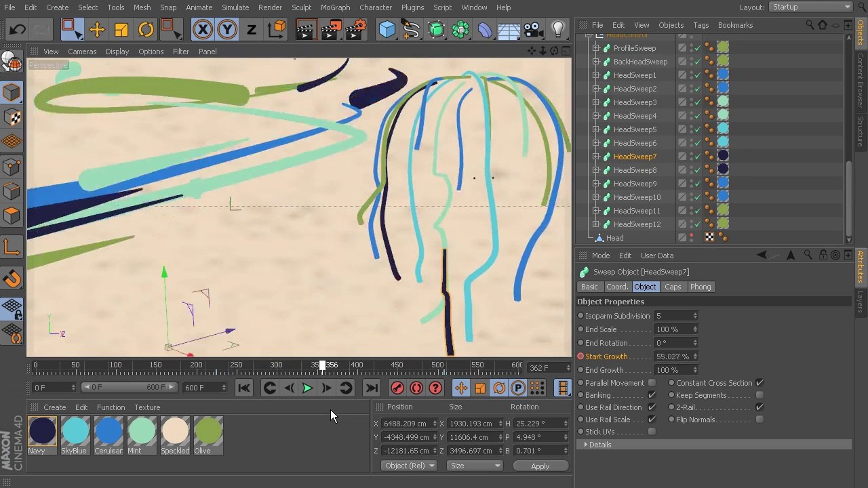Toggle Constant Cross Section checkbox
Image resolution: width=868 pixels, height=488 pixels.
759,383
